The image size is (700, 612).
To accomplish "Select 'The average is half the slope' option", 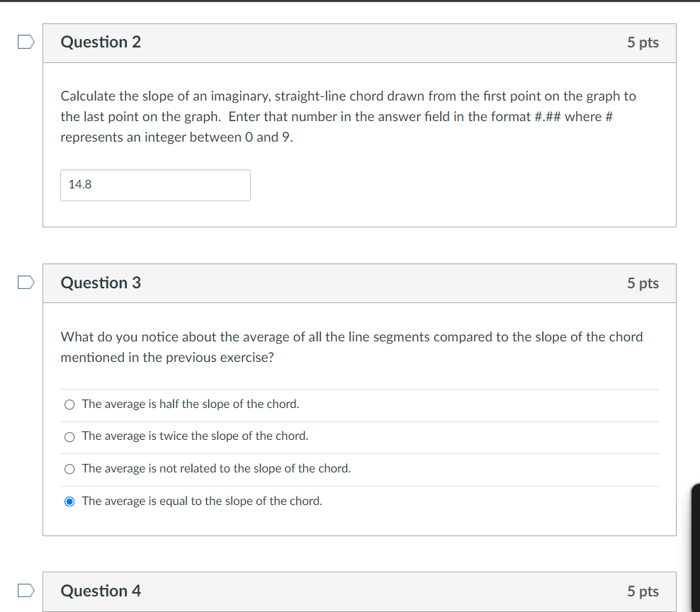I will pyautogui.click(x=69, y=404).
